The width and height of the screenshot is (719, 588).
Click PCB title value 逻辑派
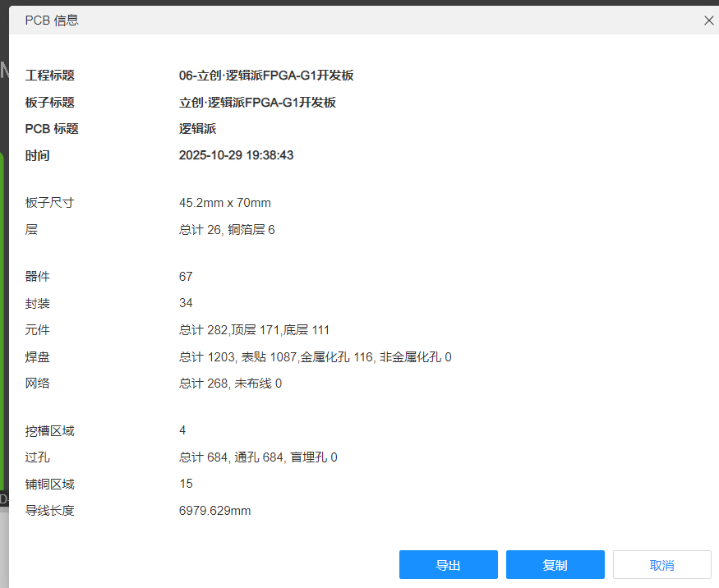[197, 129]
